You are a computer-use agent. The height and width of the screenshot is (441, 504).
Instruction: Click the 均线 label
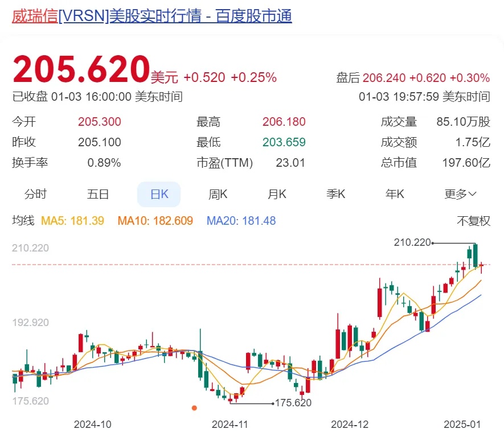point(23,221)
